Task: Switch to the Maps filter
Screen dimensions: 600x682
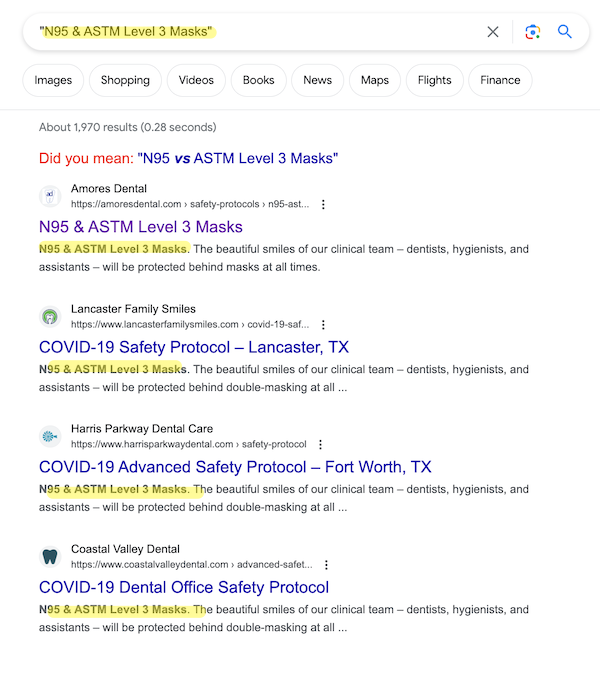Action: (x=375, y=80)
